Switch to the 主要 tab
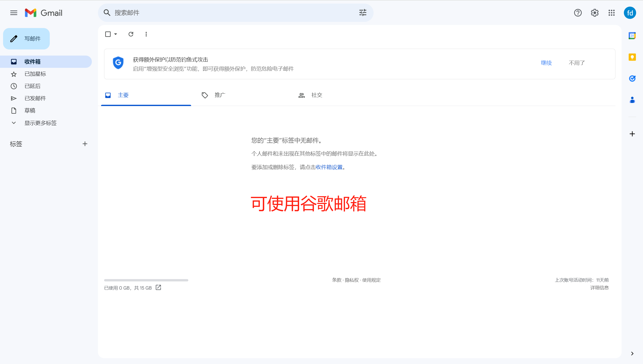This screenshot has width=643, height=364. point(146,95)
